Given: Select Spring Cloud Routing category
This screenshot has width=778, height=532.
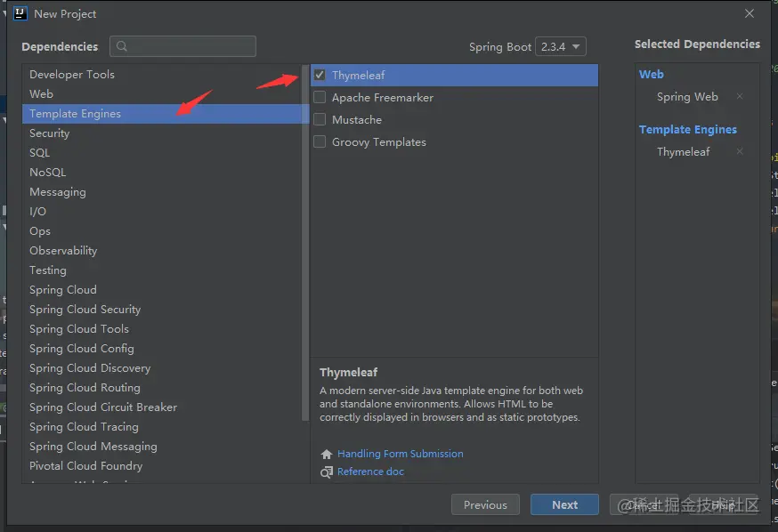Looking at the screenshot, I should click(162, 388).
